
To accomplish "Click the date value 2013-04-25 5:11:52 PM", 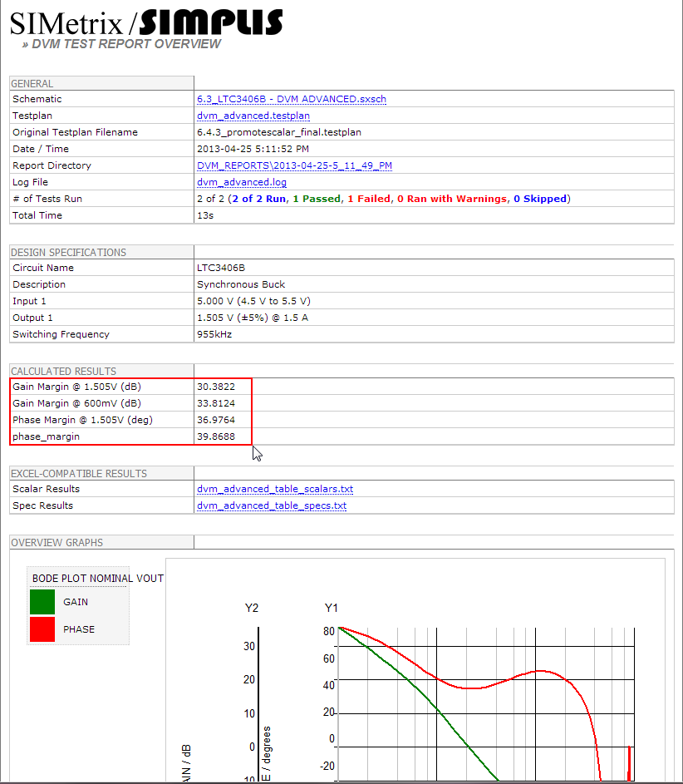I will (253, 149).
